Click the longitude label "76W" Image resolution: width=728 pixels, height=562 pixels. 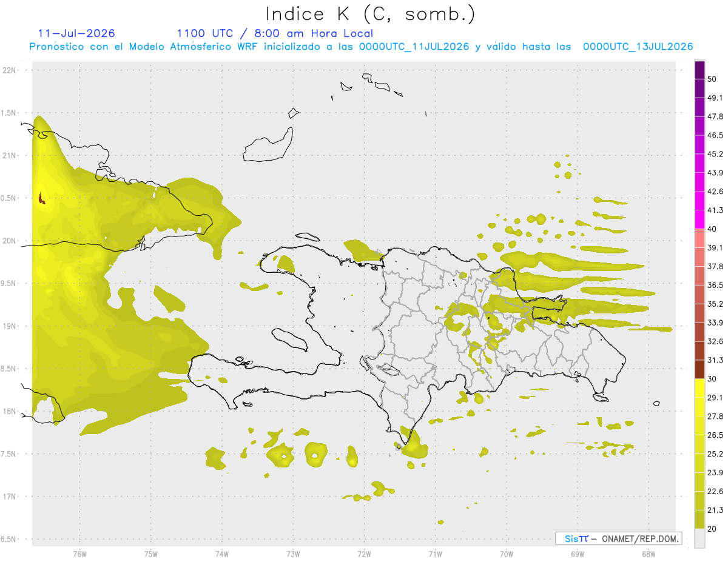coord(79,554)
